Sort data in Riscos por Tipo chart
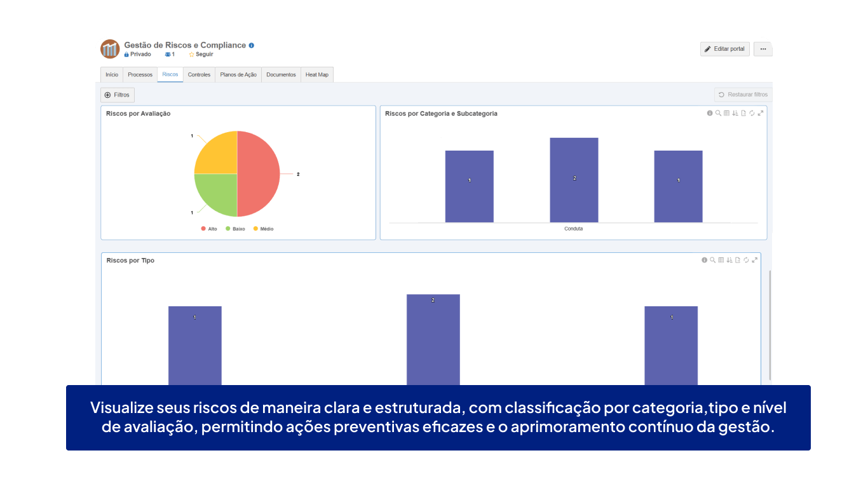Screen dimensions: 868x488 coord(729,260)
